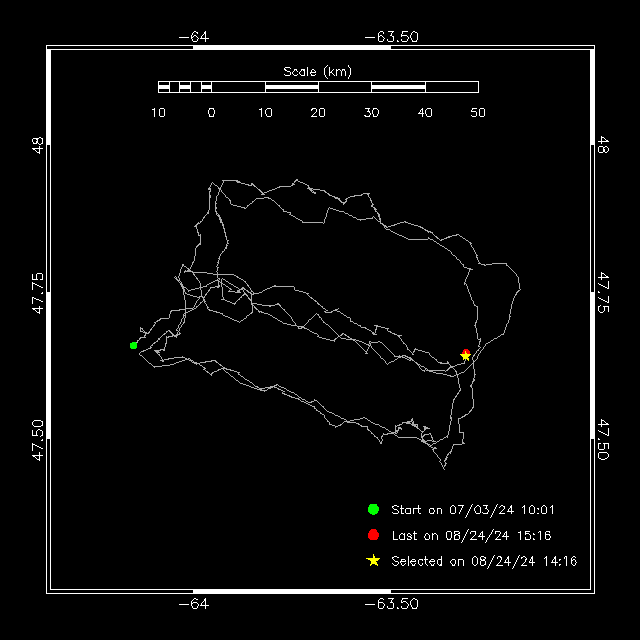Click the scale bar '50' label
Image resolution: width=640 pixels, height=640 pixels.
[x=478, y=113]
